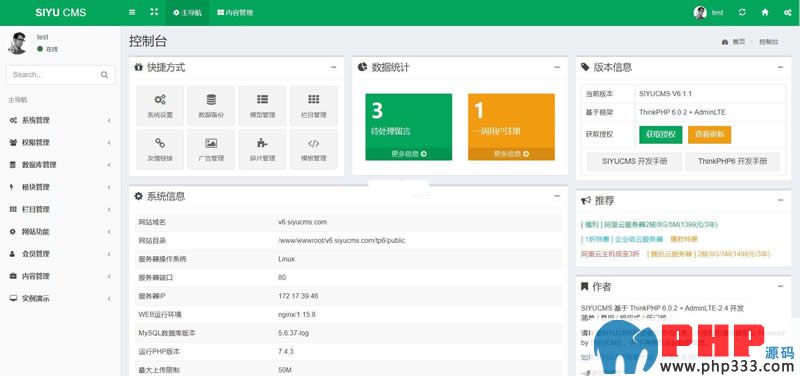The height and width of the screenshot is (376, 800).
Task: Focus the sidebar Search input field
Action: pyautogui.click(x=53, y=74)
